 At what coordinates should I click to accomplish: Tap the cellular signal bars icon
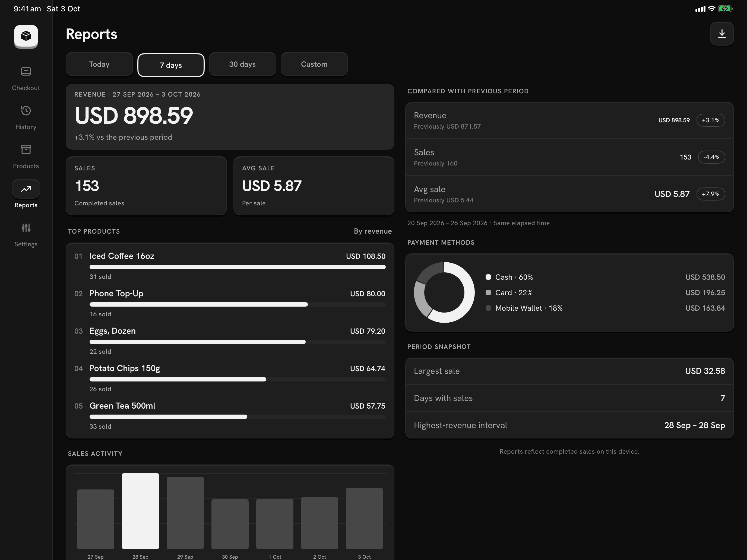coord(700,9)
